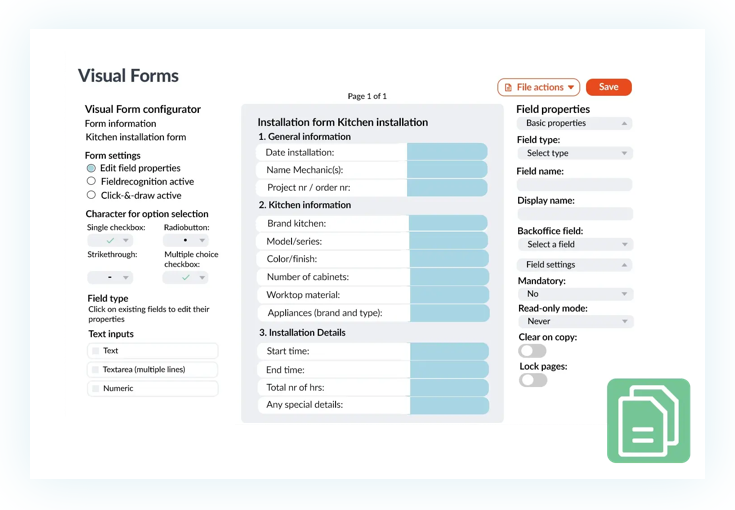The width and height of the screenshot is (735, 510).
Task: Toggle the Clear on copy switch
Action: pos(532,351)
